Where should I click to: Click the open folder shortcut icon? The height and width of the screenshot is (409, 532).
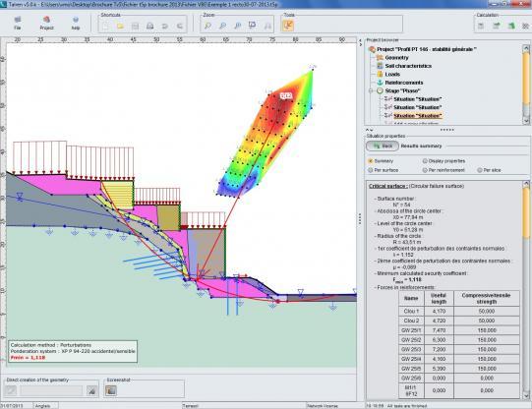120,26
